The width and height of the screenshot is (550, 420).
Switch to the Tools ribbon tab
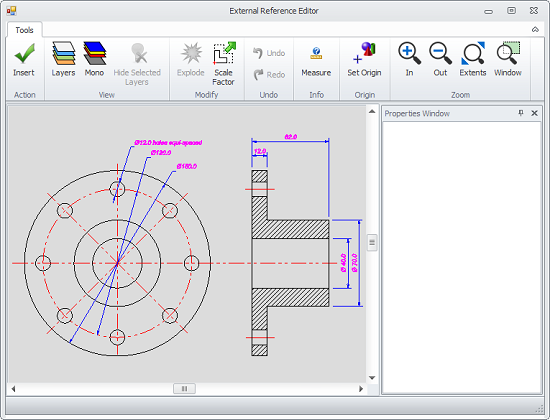(x=25, y=30)
